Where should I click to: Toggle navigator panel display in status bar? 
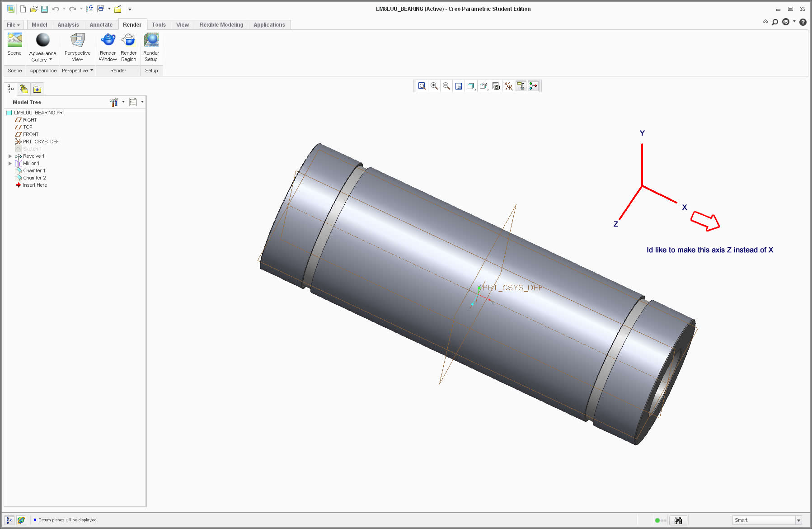click(x=9, y=520)
